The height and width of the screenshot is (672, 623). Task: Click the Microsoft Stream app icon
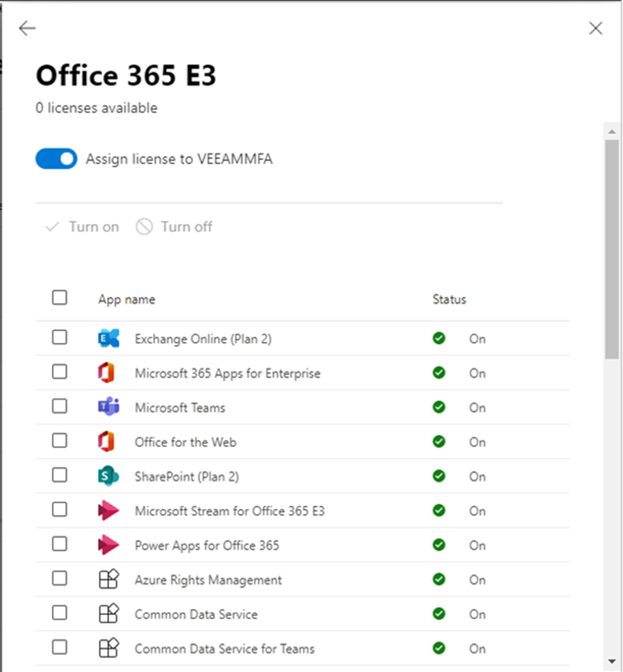coord(108,511)
